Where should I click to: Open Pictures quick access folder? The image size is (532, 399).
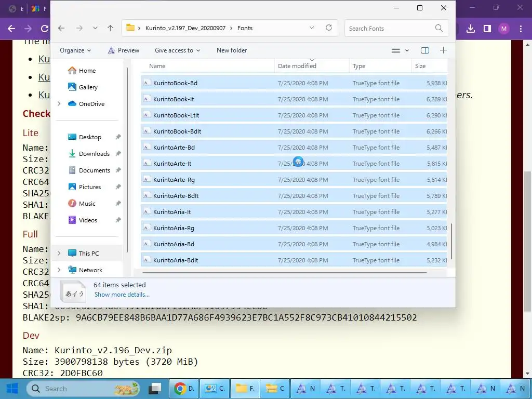(89, 187)
